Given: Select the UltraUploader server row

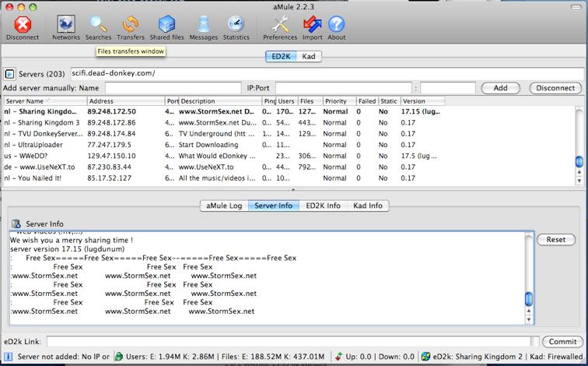Looking at the screenshot, I should pos(289,145).
